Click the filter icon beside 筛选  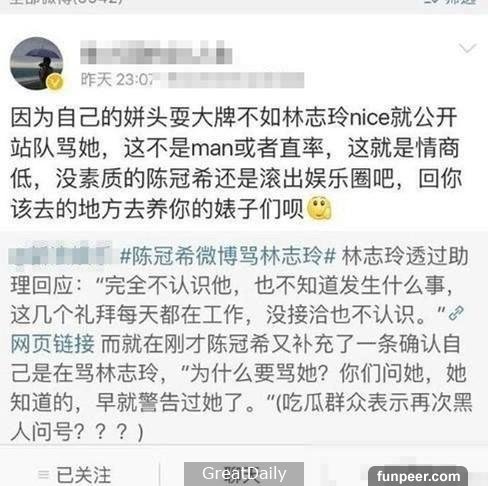432,2
